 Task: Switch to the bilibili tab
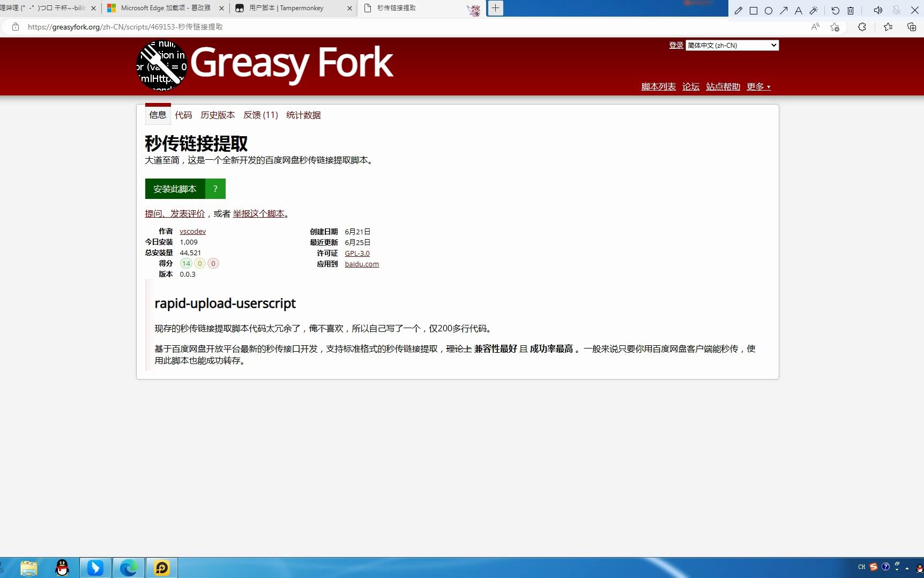(43, 8)
